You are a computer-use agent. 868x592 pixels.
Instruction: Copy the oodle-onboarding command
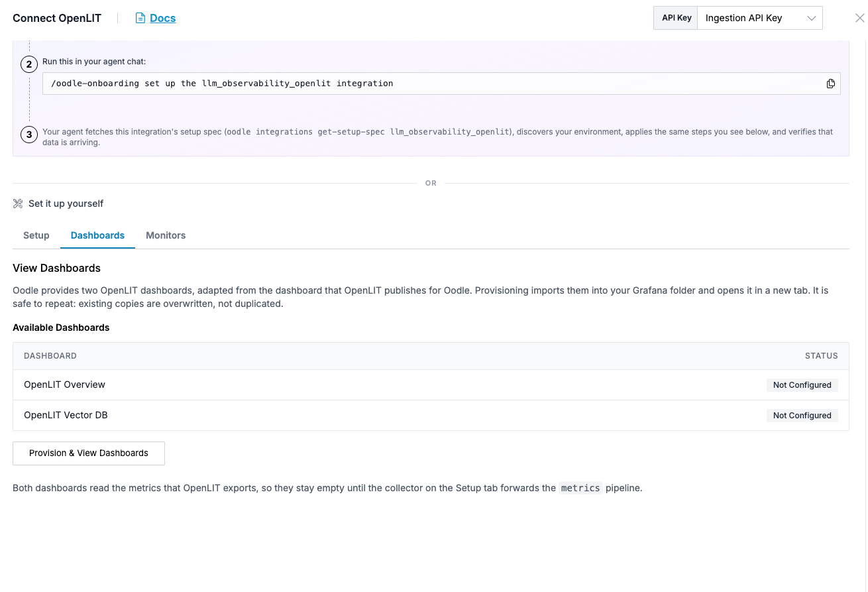click(830, 84)
